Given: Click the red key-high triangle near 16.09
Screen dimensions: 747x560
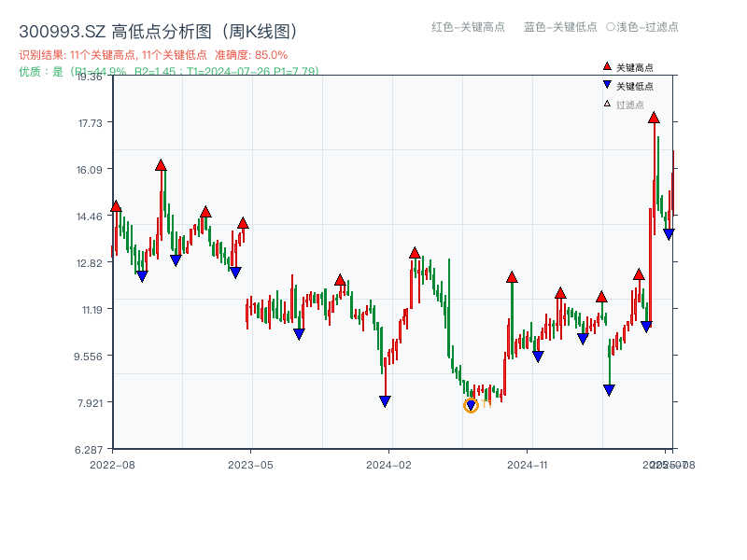Looking at the screenshot, I should (x=161, y=165).
